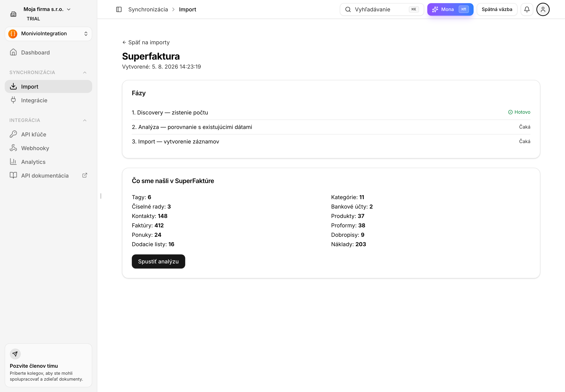Click the Fázy card heading
565x392 pixels.
pyautogui.click(x=139, y=93)
